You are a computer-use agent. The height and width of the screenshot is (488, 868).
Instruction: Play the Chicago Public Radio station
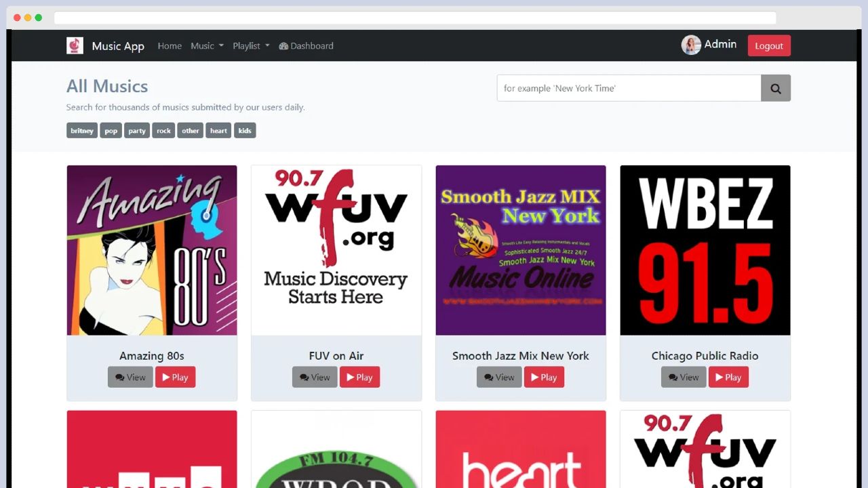click(728, 378)
